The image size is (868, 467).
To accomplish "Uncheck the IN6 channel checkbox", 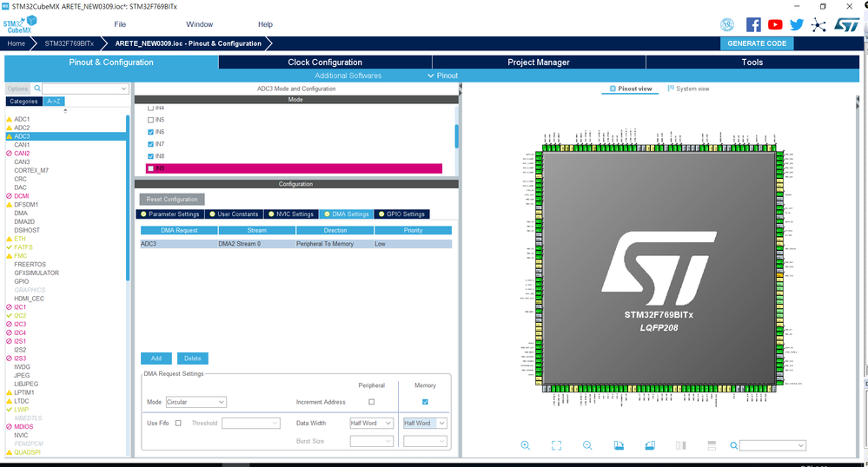I will [150, 132].
